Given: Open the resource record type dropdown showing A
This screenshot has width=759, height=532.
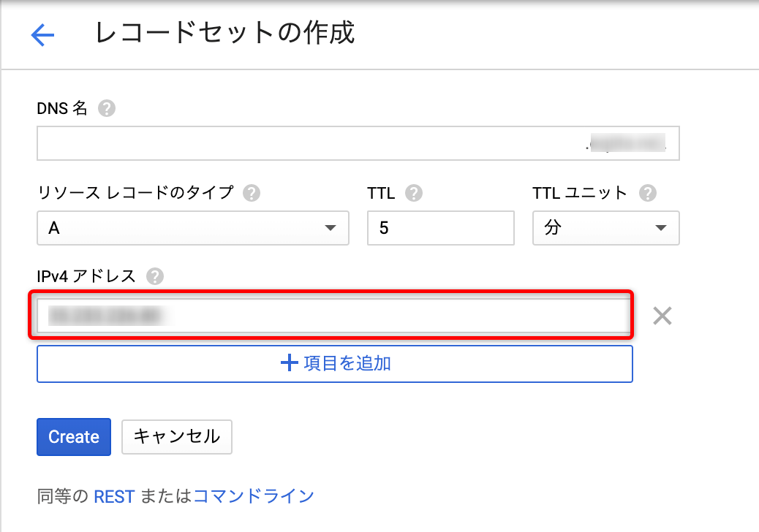Looking at the screenshot, I should [192, 228].
